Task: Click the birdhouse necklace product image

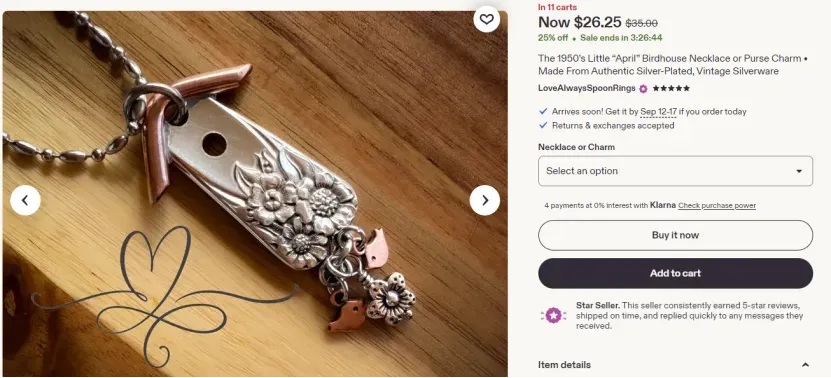Action: point(255,194)
